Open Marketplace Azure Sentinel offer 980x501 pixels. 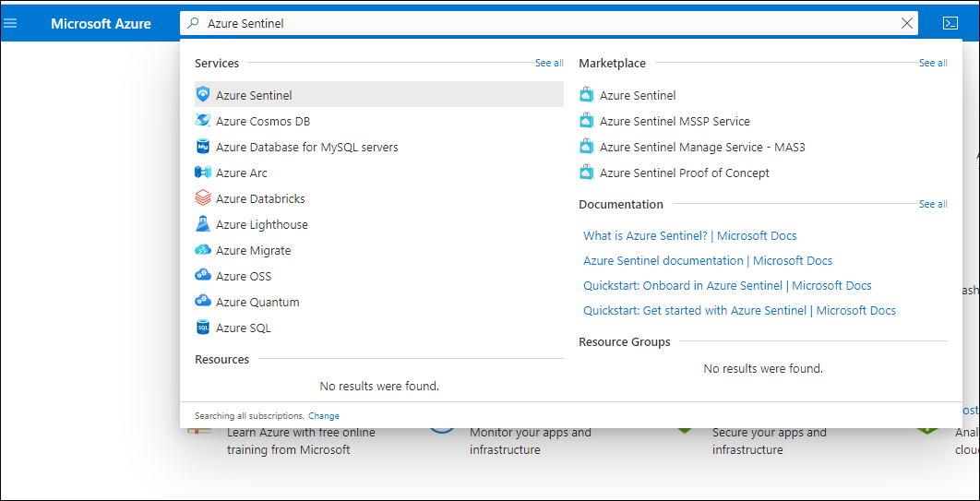point(638,96)
